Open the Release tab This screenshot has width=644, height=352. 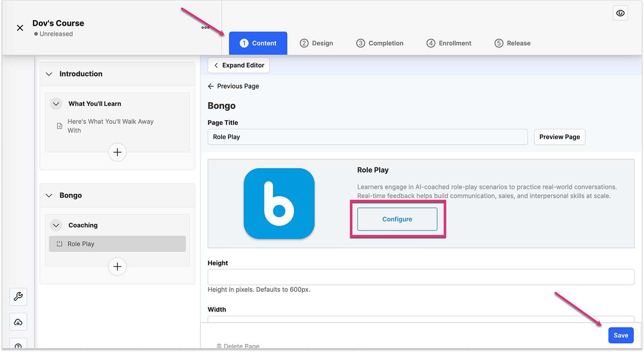click(512, 43)
